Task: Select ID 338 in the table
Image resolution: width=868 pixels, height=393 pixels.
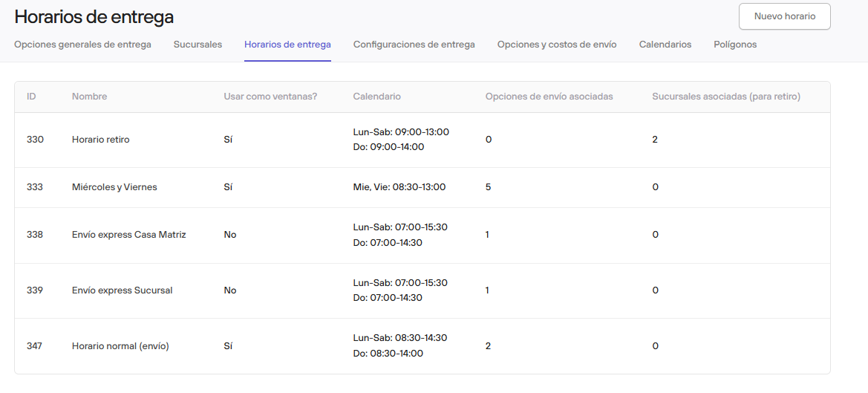Action: pos(35,235)
